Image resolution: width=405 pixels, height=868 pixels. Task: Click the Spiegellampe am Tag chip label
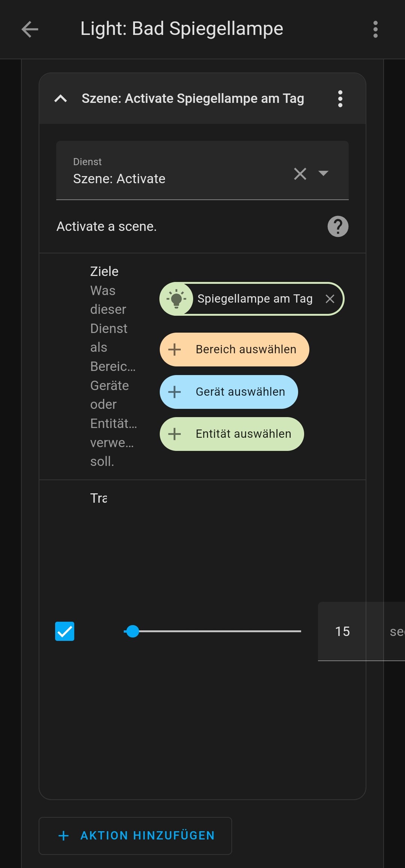tap(255, 299)
